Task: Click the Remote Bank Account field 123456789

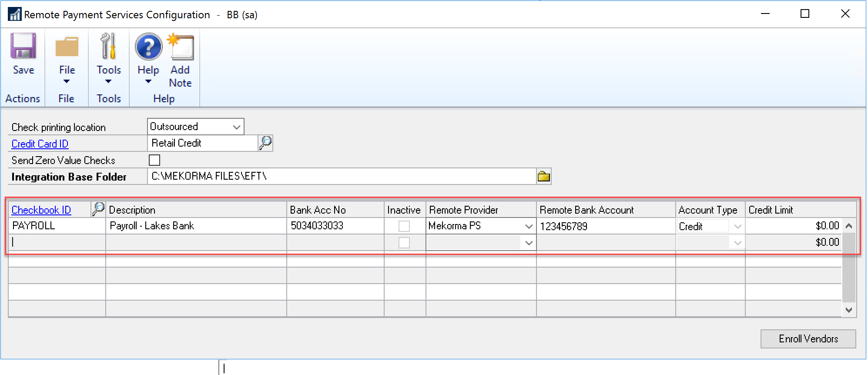Action: pos(605,226)
